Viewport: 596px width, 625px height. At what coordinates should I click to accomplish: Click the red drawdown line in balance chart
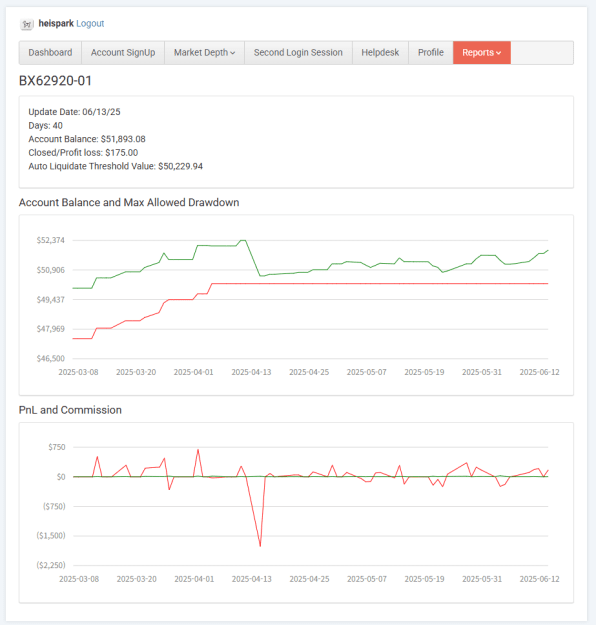pyautogui.click(x=379, y=283)
